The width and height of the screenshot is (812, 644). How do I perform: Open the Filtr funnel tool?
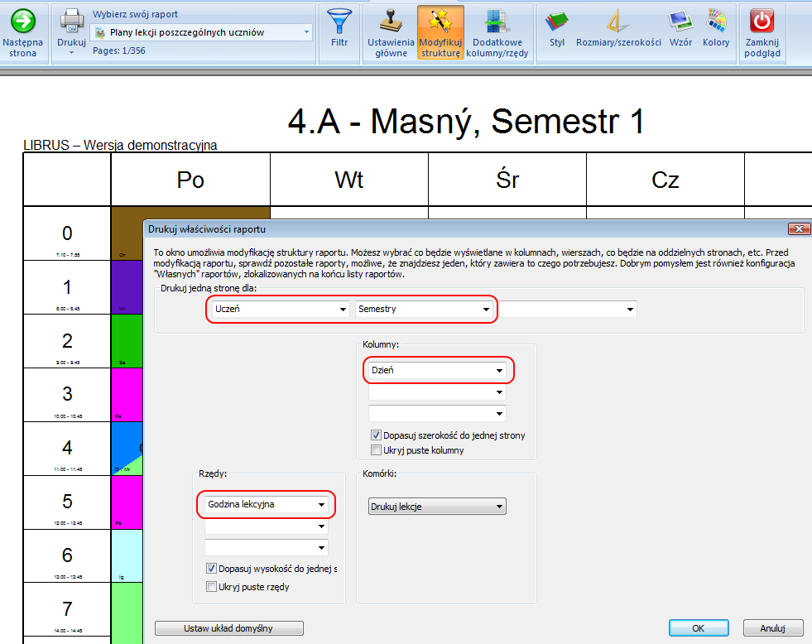click(339, 21)
